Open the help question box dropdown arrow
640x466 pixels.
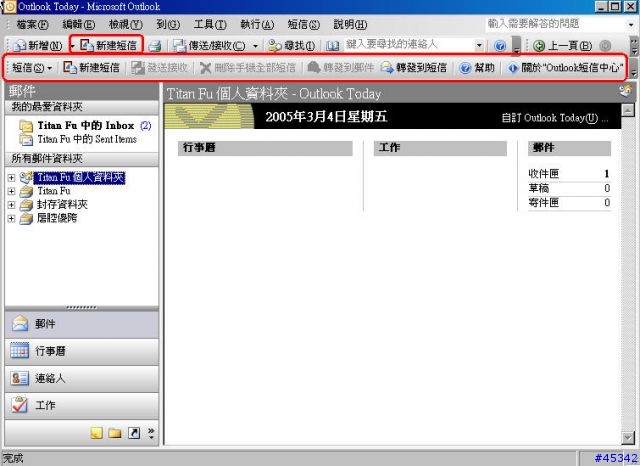(631, 24)
